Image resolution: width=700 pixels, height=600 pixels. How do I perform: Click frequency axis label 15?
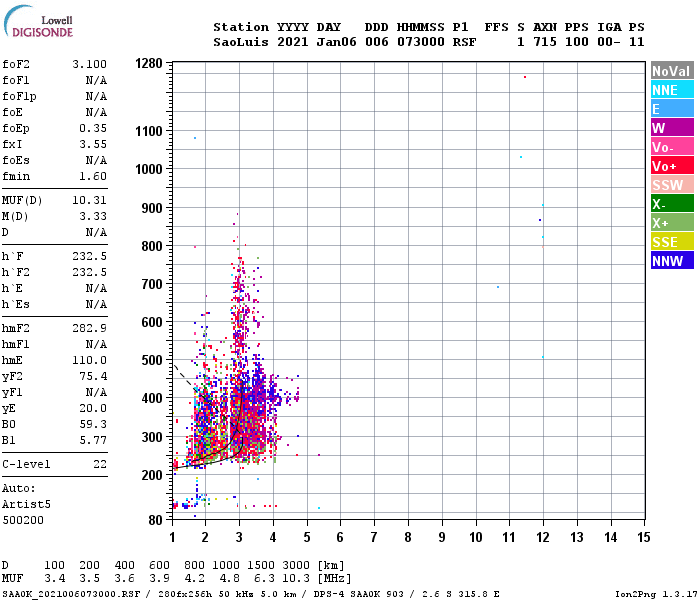644,537
